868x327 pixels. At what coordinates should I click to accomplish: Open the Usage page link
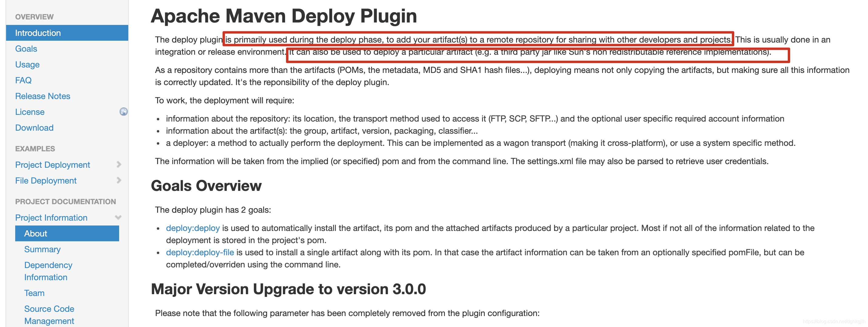pos(27,64)
